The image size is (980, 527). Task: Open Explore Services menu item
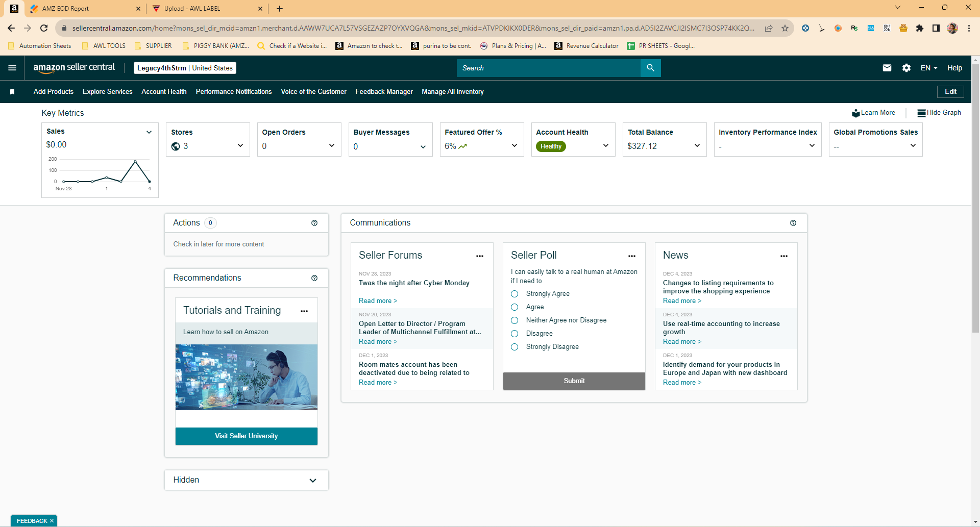[x=108, y=92]
